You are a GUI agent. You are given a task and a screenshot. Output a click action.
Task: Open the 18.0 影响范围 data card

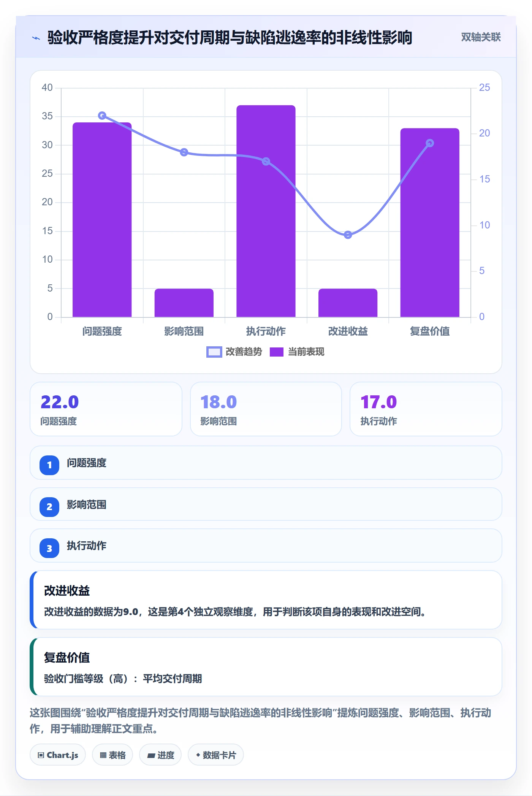tap(266, 409)
